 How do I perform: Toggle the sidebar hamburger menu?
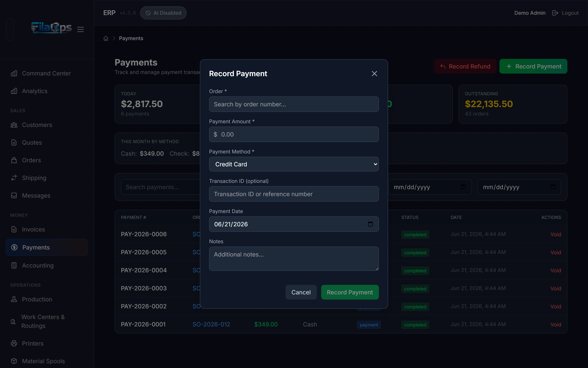pos(80,29)
